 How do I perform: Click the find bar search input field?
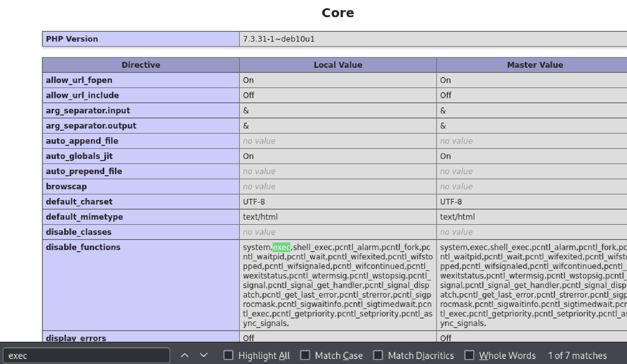tap(86, 356)
